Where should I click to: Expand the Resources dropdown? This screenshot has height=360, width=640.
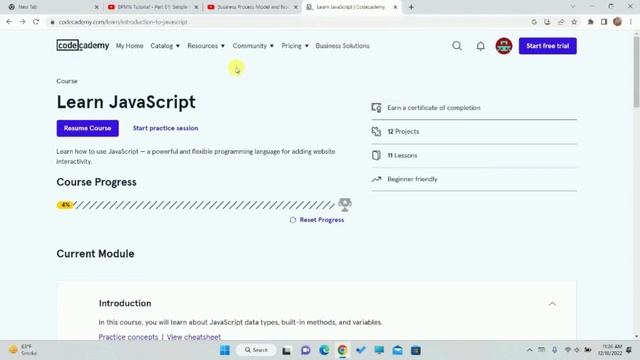click(206, 46)
